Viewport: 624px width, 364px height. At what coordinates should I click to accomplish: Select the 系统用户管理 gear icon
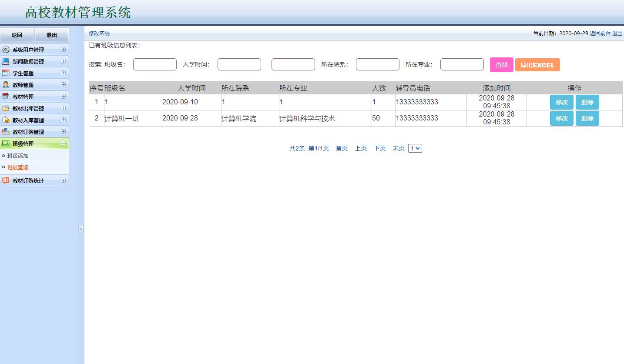point(6,50)
